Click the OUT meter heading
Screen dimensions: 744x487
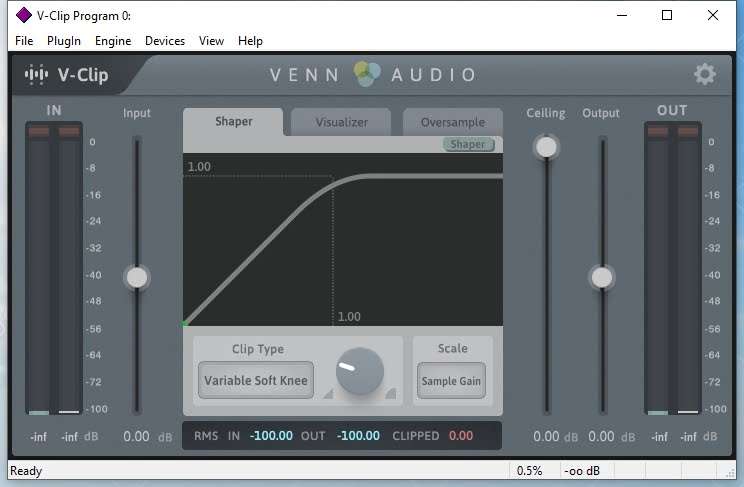672,111
